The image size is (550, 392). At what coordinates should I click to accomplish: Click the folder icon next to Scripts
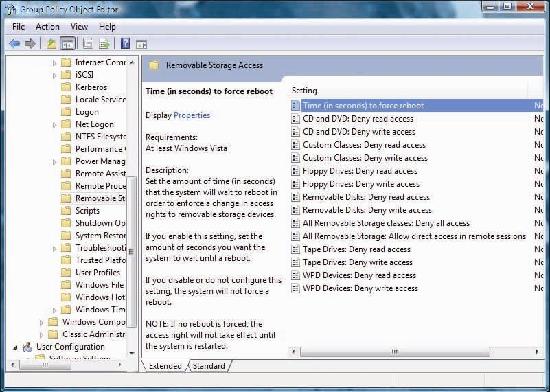[66, 211]
